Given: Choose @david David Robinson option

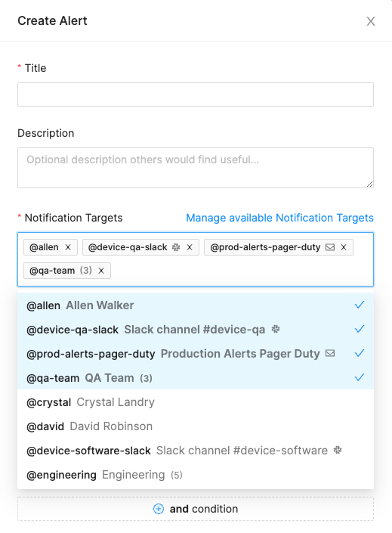Looking at the screenshot, I should (x=196, y=426).
